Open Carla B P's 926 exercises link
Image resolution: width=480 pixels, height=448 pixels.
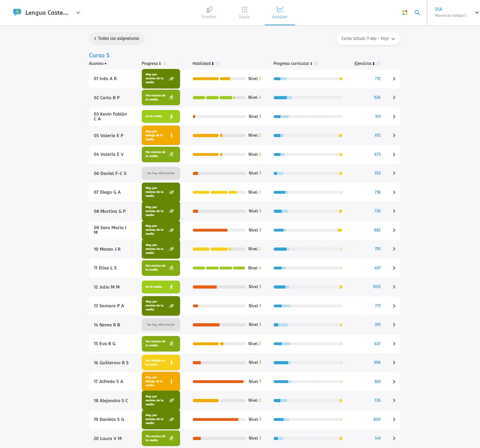tap(377, 97)
